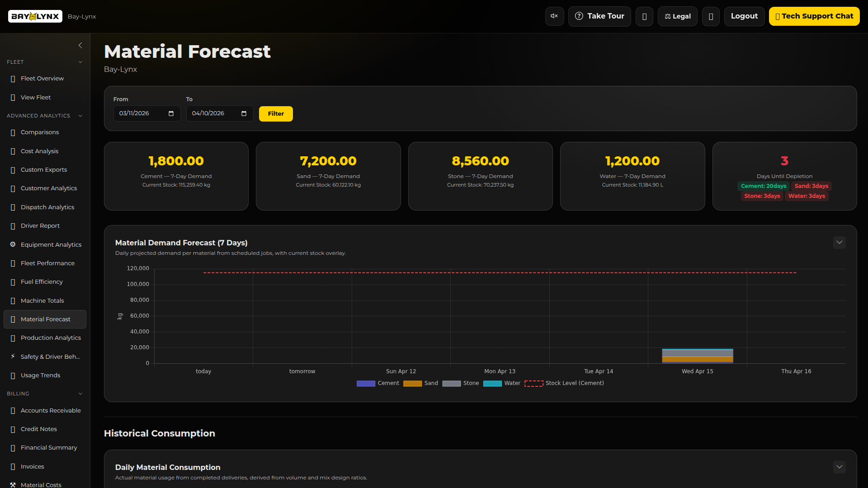The width and height of the screenshot is (868, 488).
Task: Click the question mark icon on Take Tour
Action: point(579,16)
